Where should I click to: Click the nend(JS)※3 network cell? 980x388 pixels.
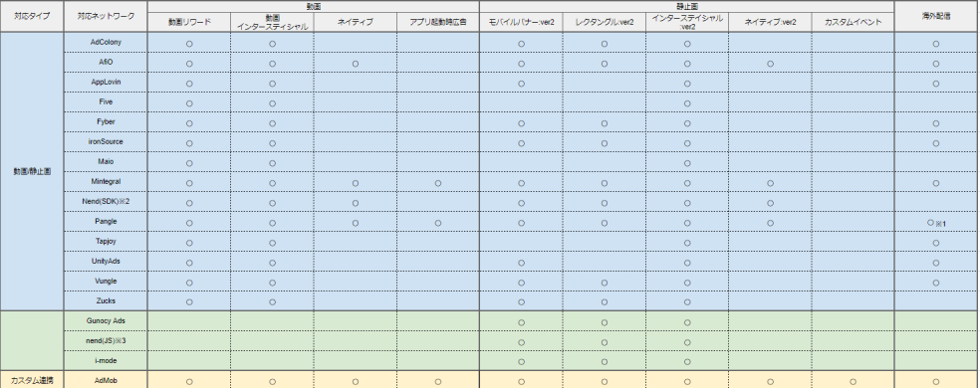coord(106,341)
